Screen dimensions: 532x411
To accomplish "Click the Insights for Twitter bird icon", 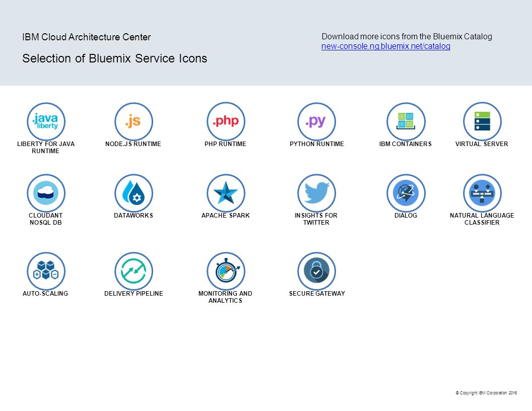I will (316, 193).
